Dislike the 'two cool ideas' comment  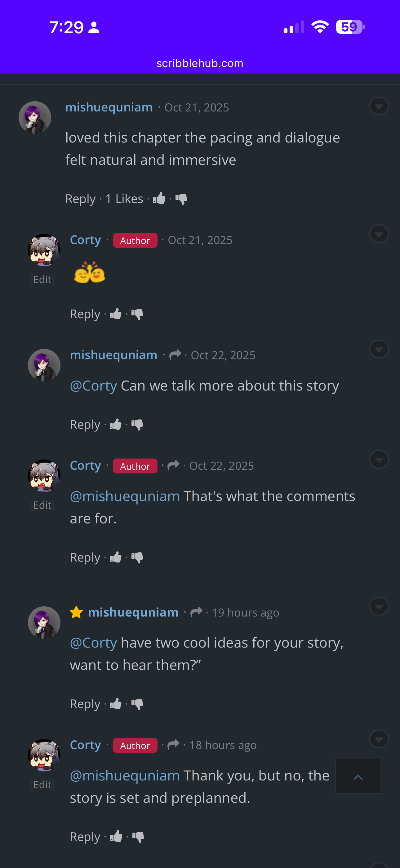(x=137, y=703)
